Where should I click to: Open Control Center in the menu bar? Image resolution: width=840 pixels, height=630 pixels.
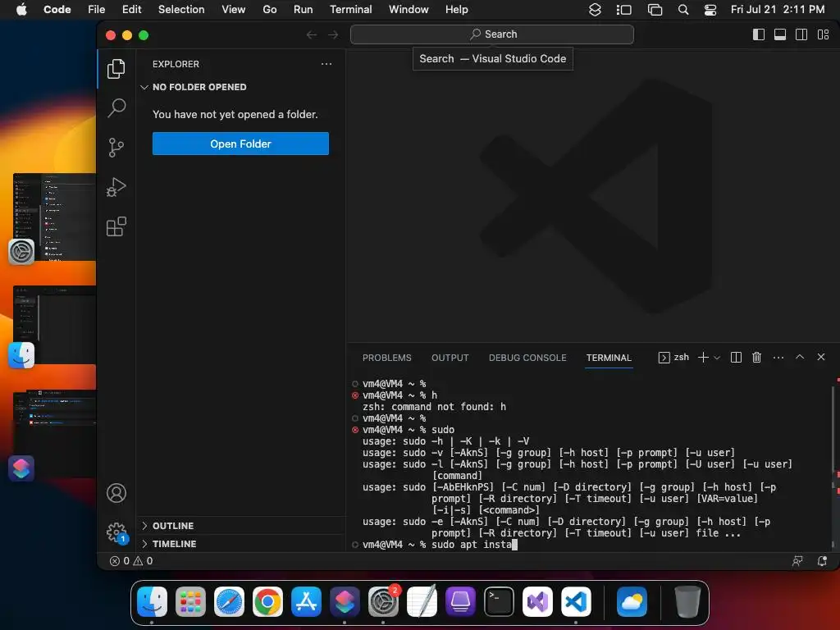click(x=710, y=9)
